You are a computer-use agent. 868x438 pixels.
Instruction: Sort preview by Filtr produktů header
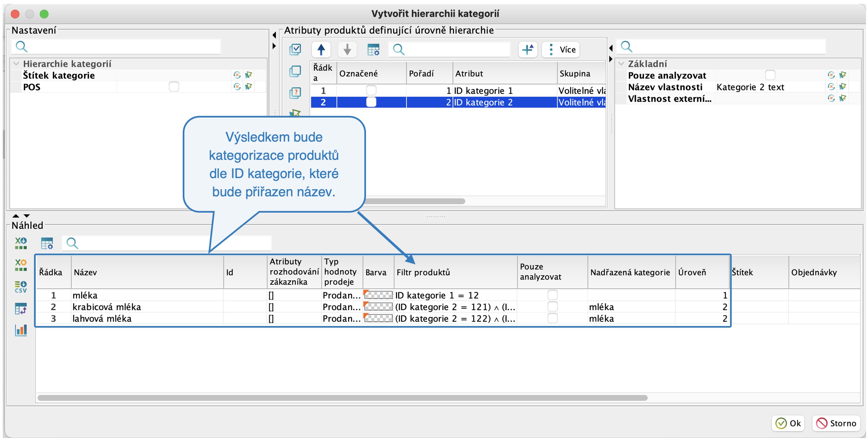456,272
